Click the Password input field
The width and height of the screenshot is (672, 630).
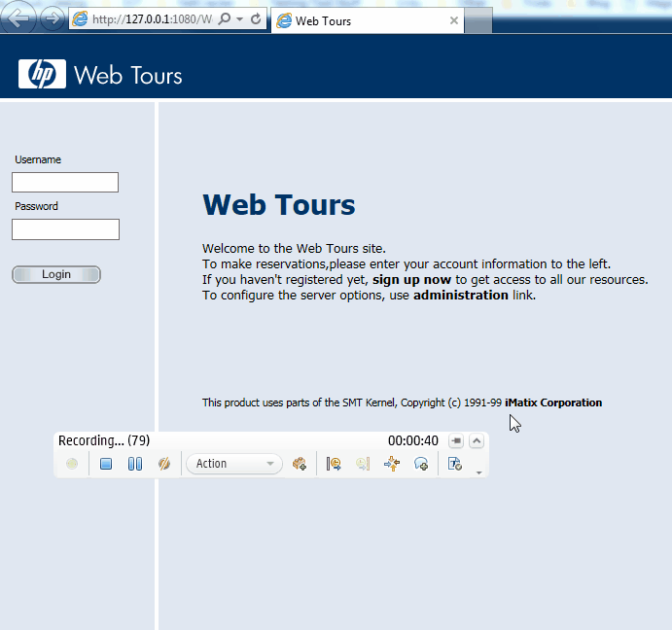tap(65, 229)
